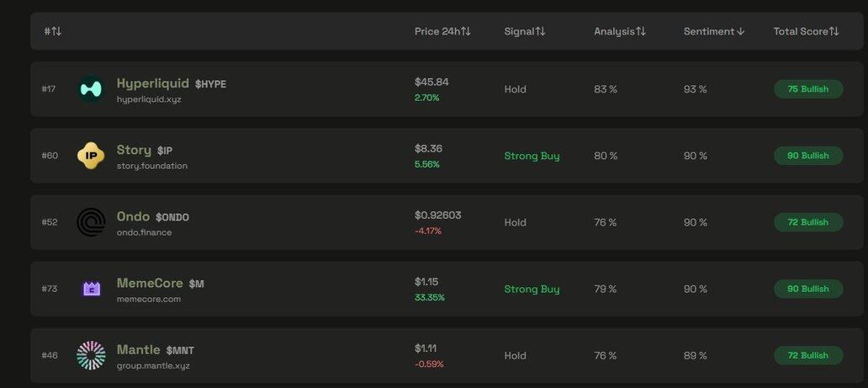Open the group.mantle.xyz link
868x388 pixels.
[153, 365]
